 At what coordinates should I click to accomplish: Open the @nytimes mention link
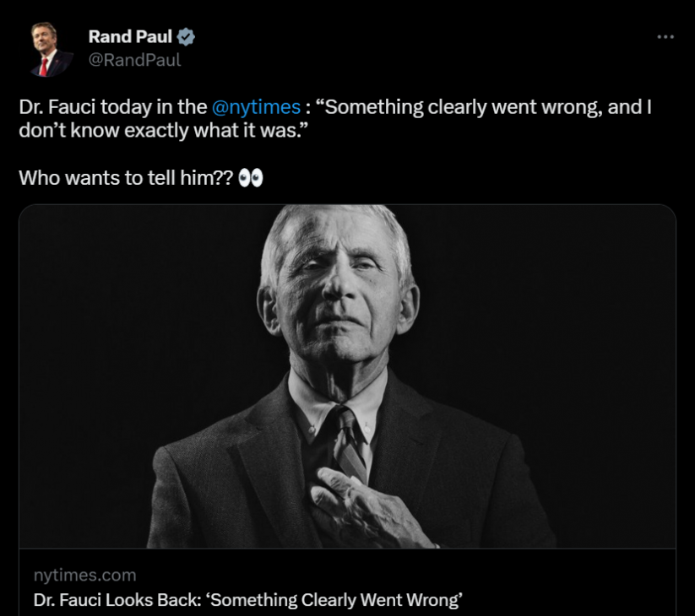257,107
